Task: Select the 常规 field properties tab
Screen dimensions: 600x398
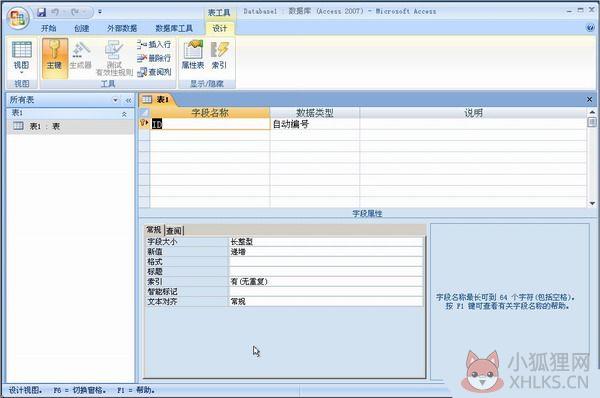Action: point(154,230)
